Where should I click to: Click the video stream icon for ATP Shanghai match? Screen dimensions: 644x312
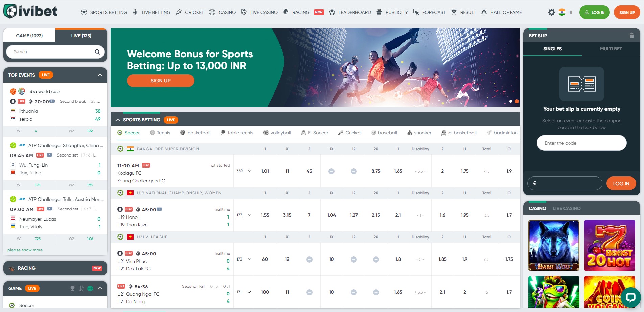click(49, 155)
